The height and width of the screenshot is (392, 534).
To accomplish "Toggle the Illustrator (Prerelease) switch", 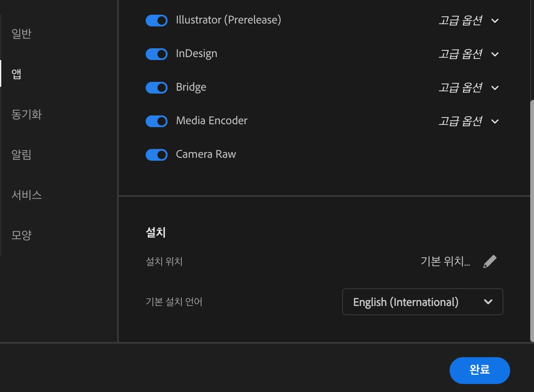I will 157,21.
